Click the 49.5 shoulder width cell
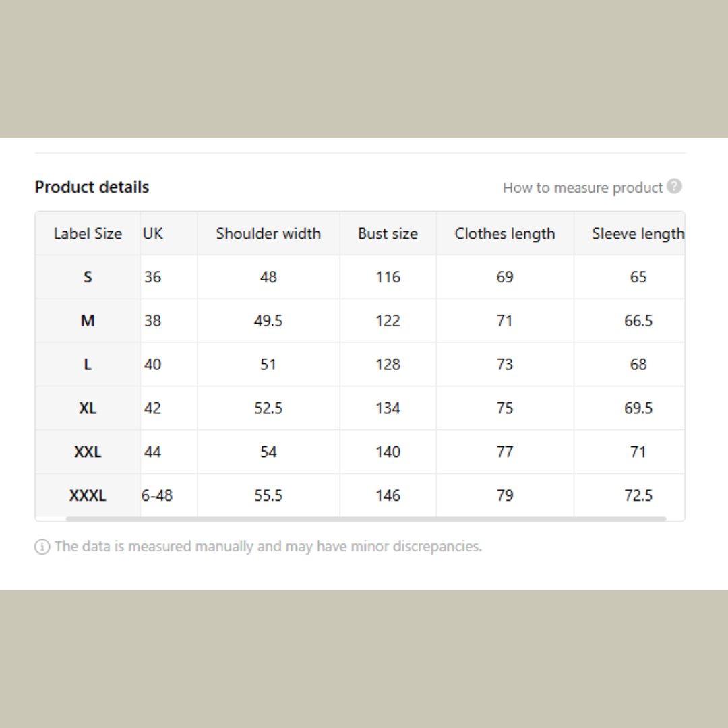This screenshot has height=728, width=728. pyautogui.click(x=268, y=321)
